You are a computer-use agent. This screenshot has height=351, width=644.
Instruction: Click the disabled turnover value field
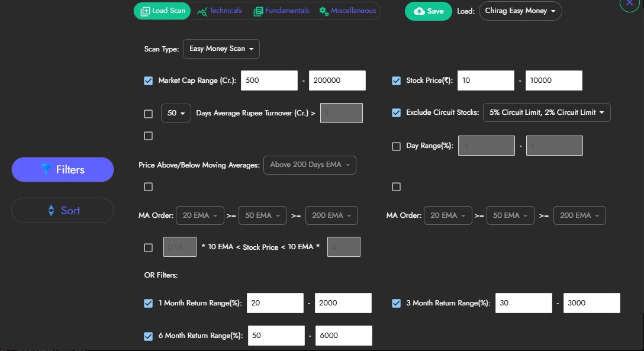coord(342,113)
